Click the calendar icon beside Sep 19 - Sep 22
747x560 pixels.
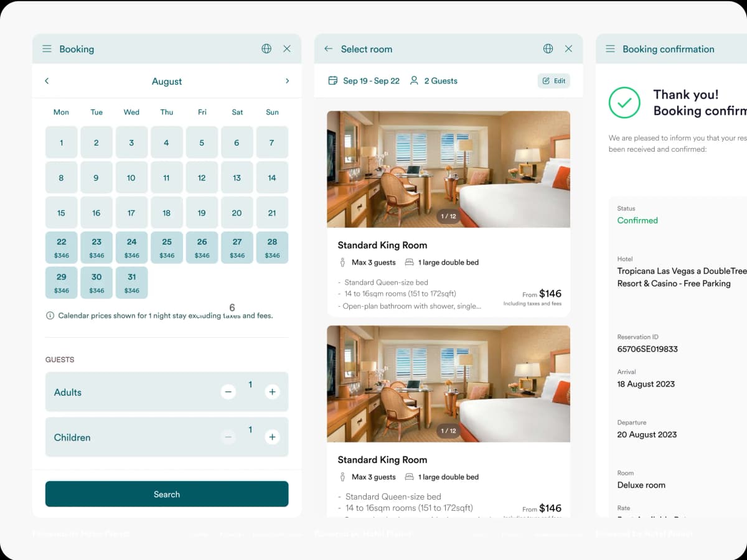coord(333,81)
